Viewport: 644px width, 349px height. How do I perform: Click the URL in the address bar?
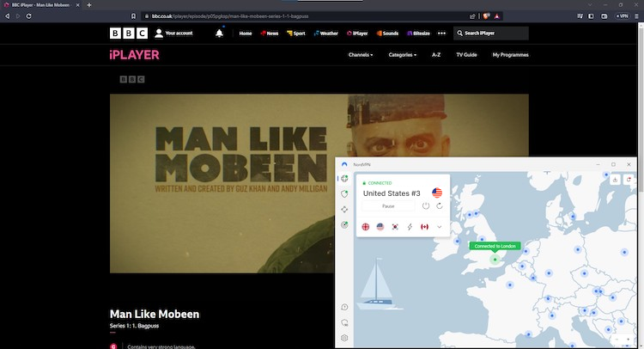[230, 16]
